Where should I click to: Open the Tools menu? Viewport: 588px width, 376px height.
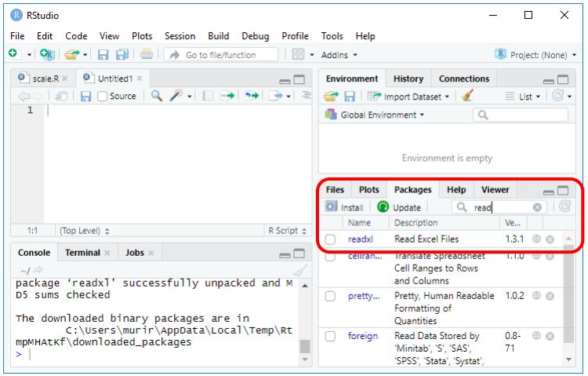(332, 36)
